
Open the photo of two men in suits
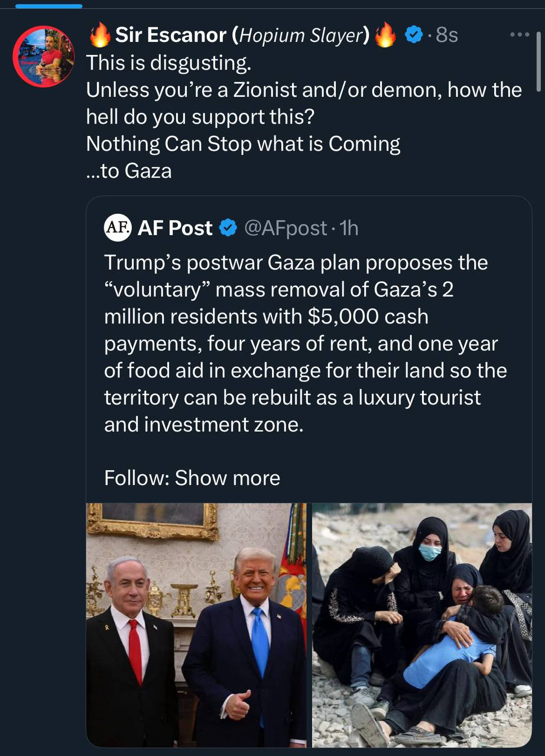[x=197, y=625]
